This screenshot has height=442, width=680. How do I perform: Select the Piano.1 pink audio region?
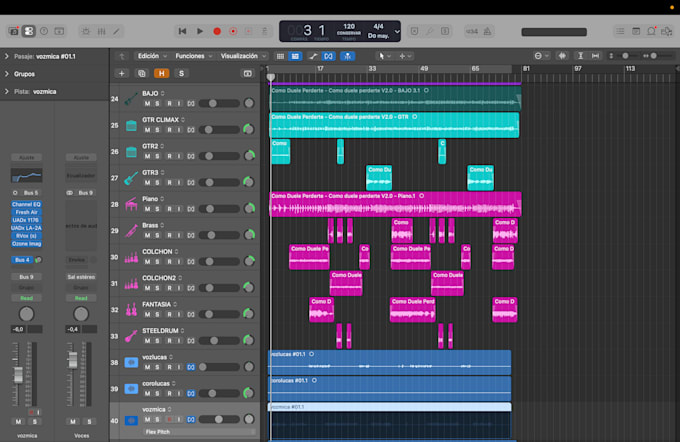395,204
